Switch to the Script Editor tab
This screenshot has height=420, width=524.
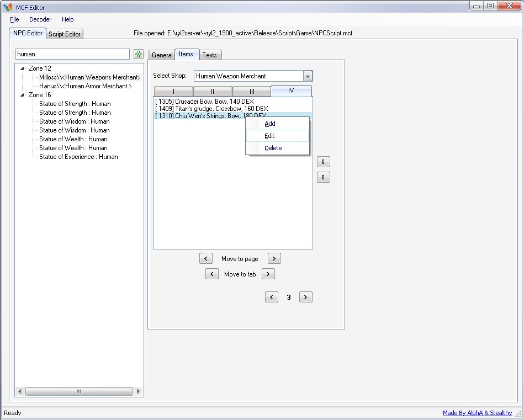(65, 34)
